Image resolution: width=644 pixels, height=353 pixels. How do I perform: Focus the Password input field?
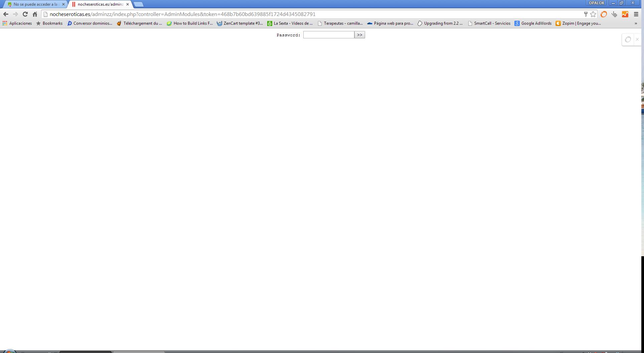point(329,35)
